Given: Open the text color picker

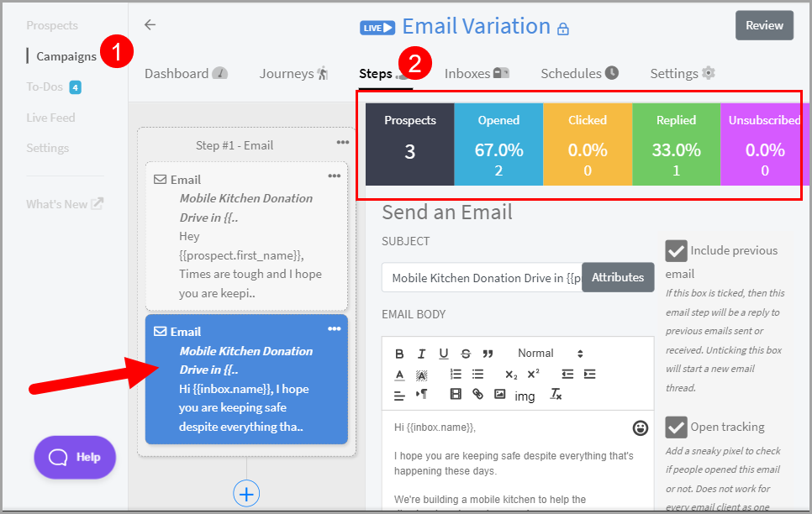Looking at the screenshot, I should pyautogui.click(x=400, y=374).
